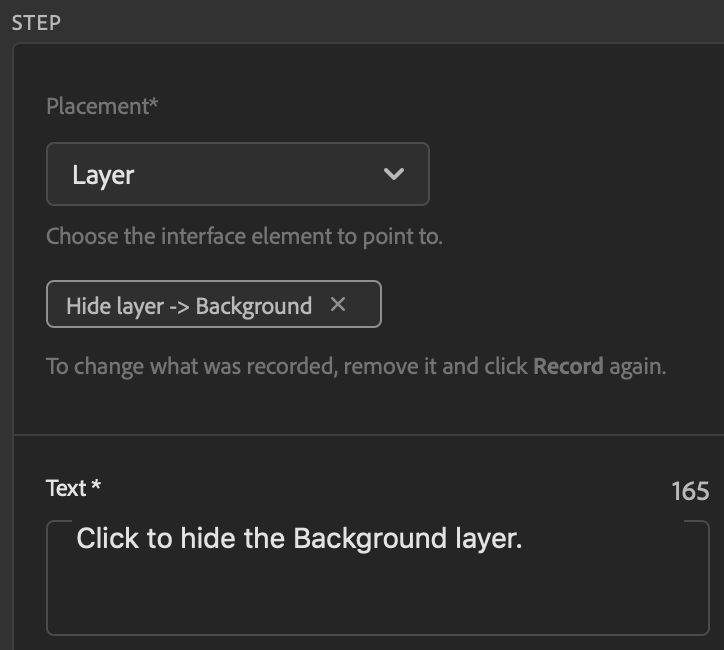The width and height of the screenshot is (724, 650).
Task: Click the Placement field label
Action: (102, 106)
